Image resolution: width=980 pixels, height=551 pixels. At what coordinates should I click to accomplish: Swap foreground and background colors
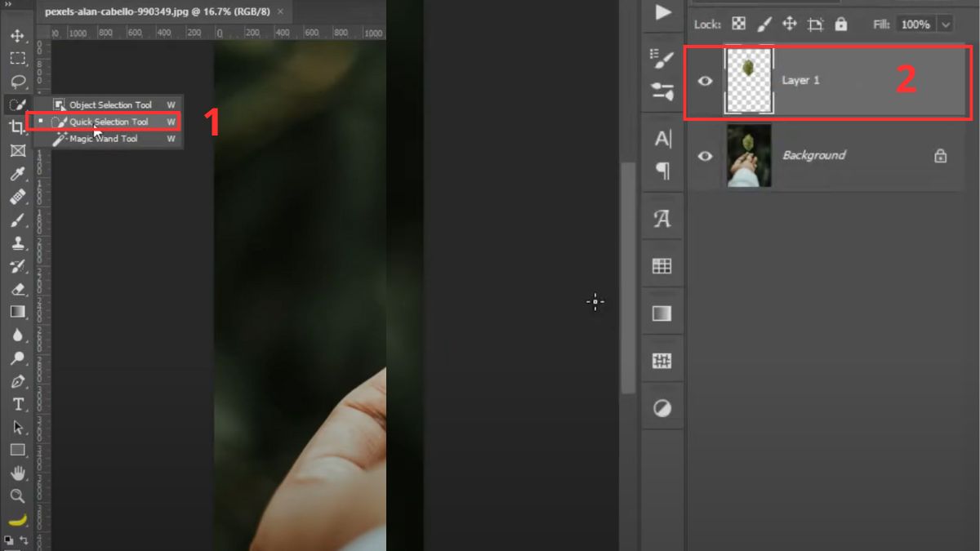coord(24,540)
